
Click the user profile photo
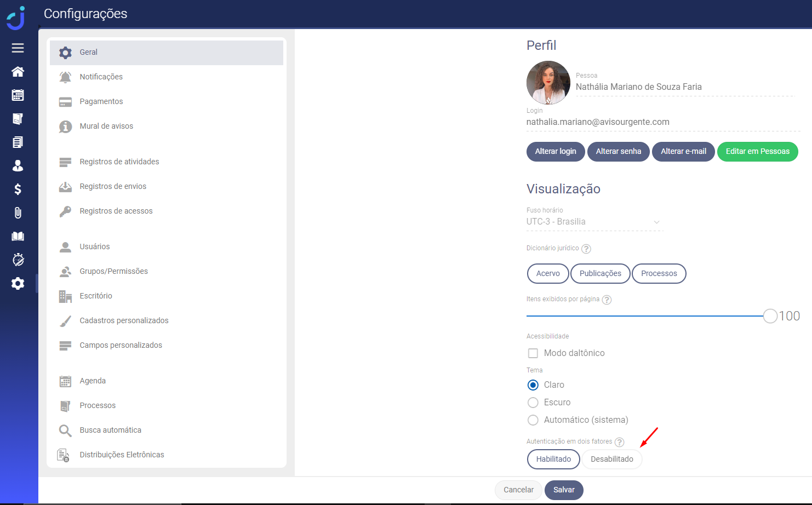click(x=548, y=83)
